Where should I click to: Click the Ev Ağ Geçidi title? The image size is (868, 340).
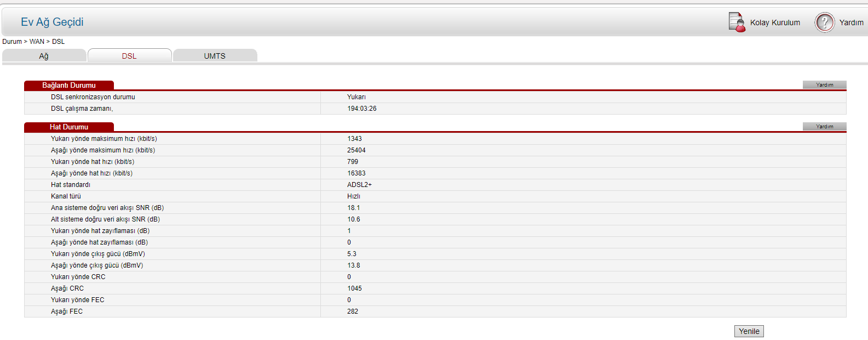click(52, 22)
